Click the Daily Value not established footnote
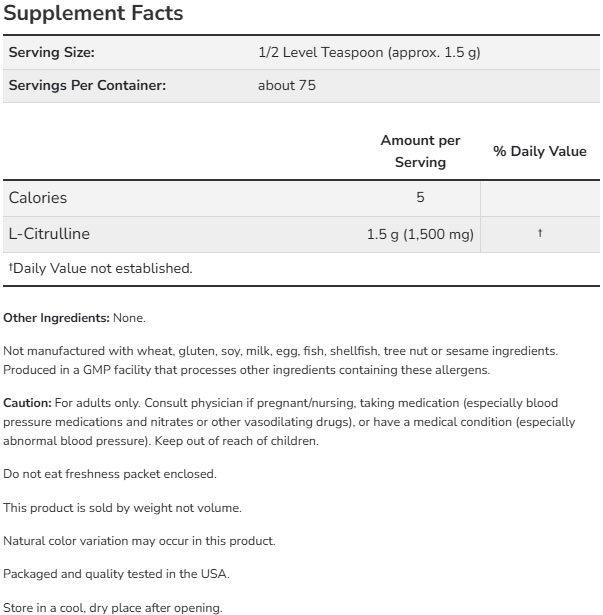The height and width of the screenshot is (615, 603). click(x=100, y=268)
